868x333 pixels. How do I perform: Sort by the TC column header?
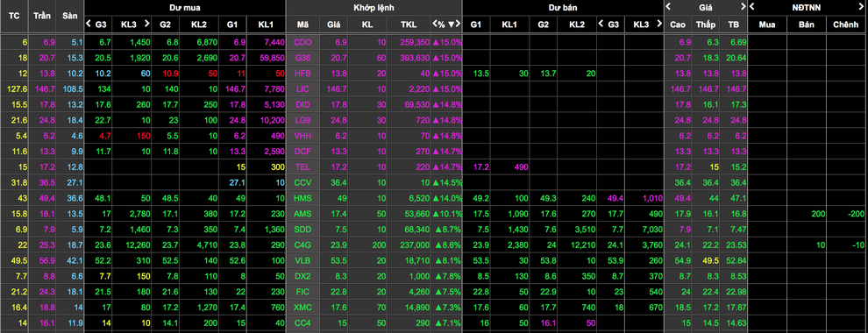(x=14, y=16)
